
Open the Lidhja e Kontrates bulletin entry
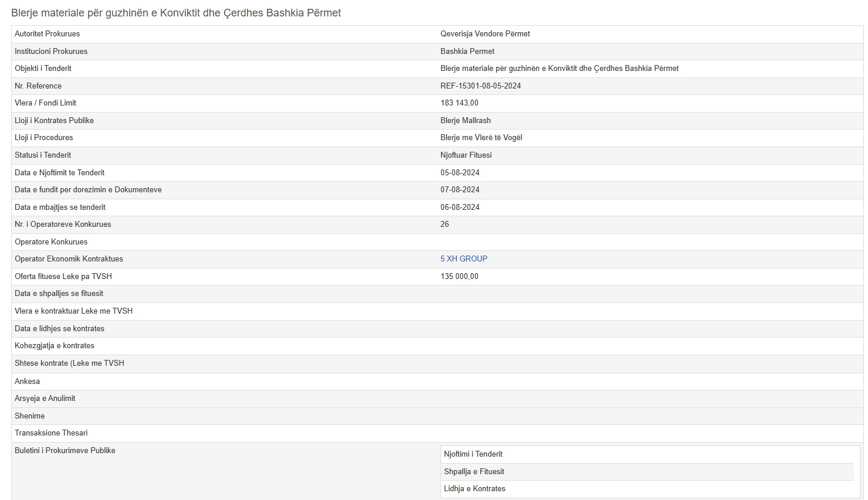pyautogui.click(x=474, y=488)
